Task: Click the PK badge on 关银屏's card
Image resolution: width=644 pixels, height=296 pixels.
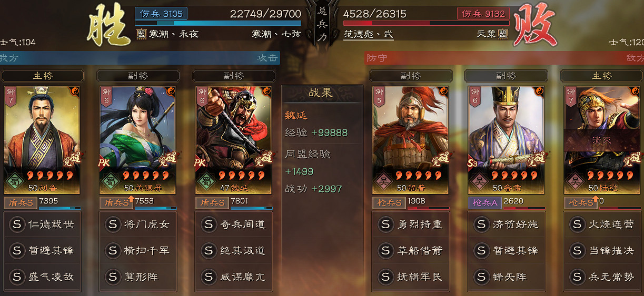Action: point(104,164)
